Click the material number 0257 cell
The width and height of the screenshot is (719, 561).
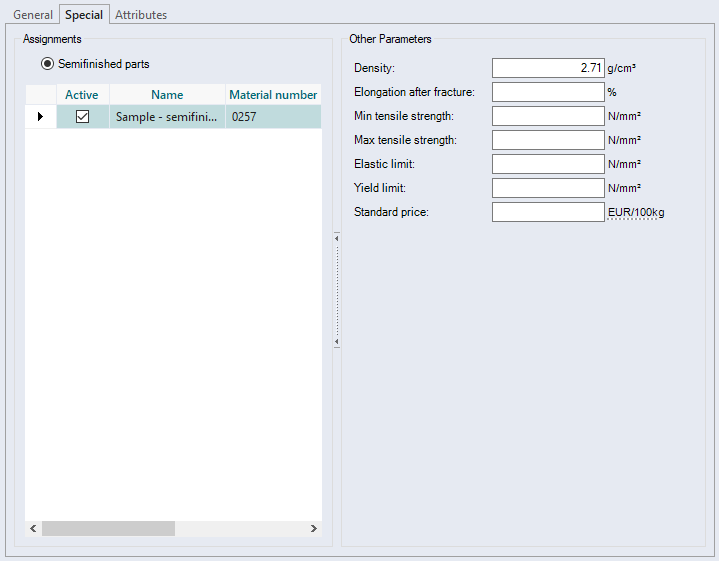(x=273, y=117)
